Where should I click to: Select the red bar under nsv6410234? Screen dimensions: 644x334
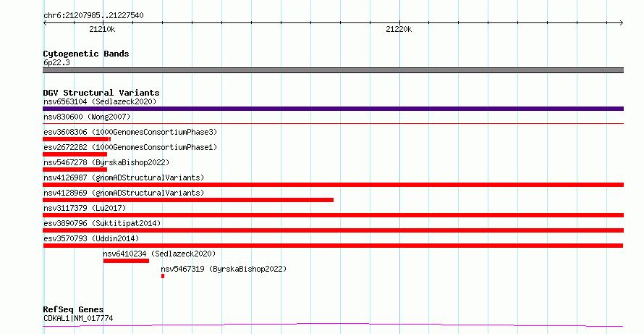coord(126,261)
